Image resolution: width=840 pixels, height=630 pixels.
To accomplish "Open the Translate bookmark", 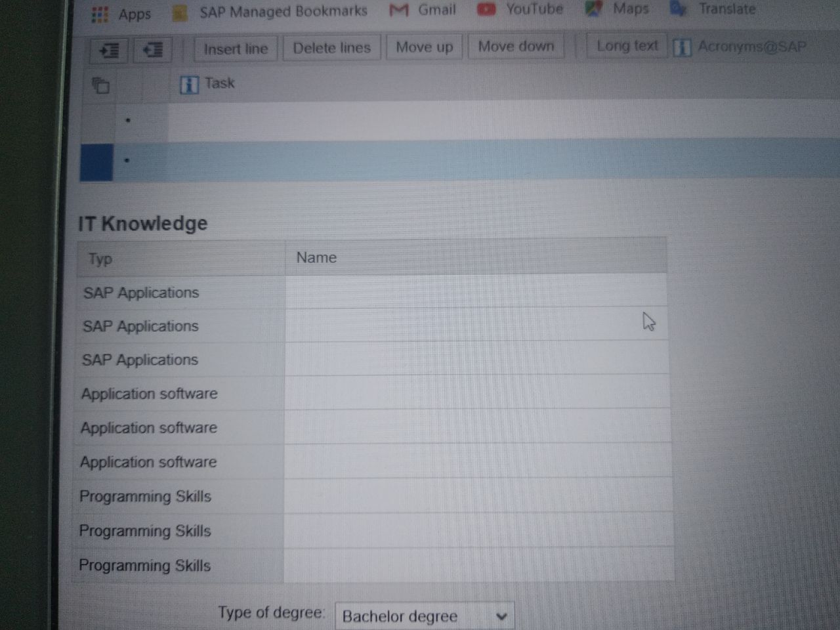I will (713, 9).
